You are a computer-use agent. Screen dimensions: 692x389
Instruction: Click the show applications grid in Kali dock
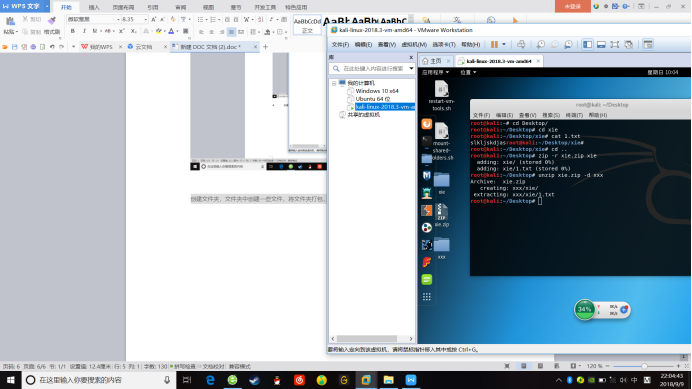426,297
